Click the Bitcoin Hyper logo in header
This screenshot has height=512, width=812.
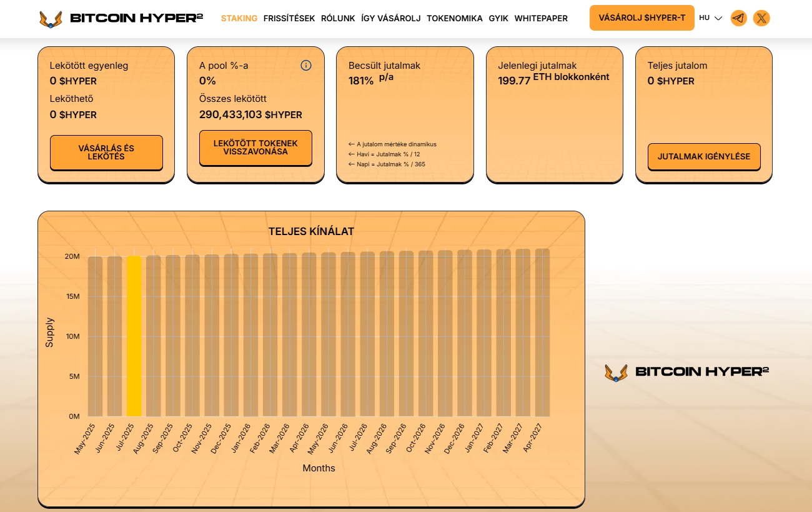click(x=121, y=18)
